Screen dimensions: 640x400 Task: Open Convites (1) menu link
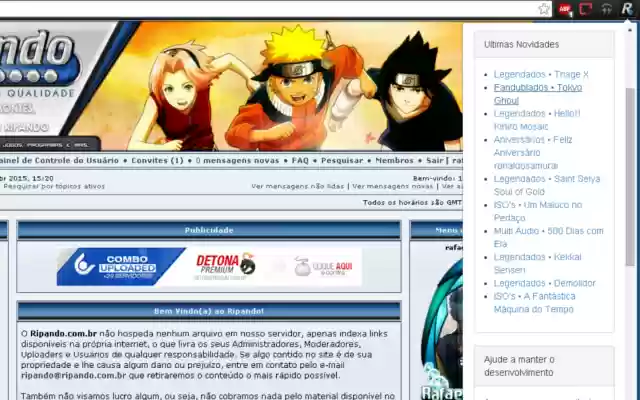(157, 160)
